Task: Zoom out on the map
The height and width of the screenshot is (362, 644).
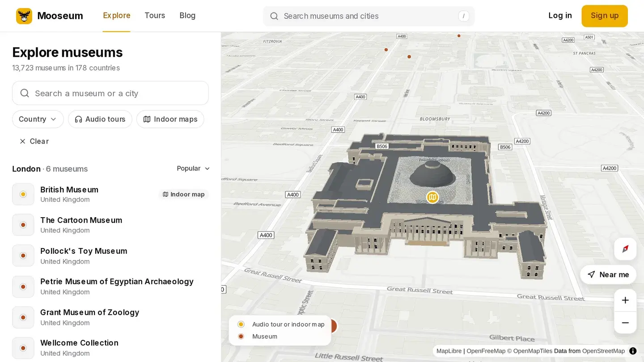Action: 625,323
